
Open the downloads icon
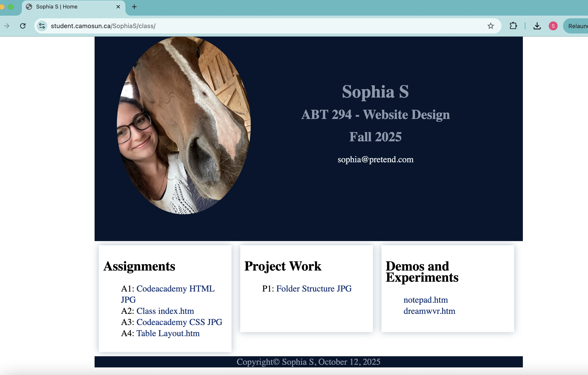(x=537, y=26)
